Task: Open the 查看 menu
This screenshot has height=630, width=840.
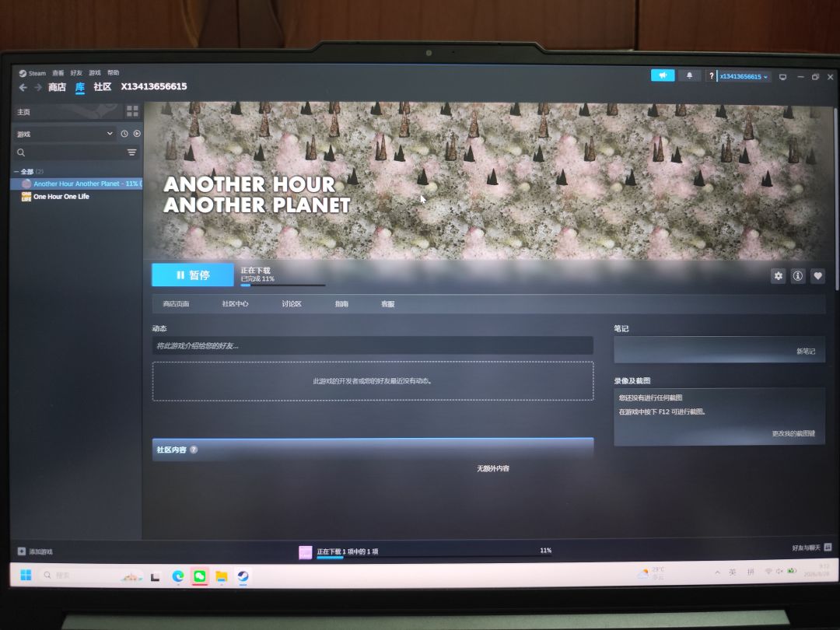Action: tap(58, 73)
